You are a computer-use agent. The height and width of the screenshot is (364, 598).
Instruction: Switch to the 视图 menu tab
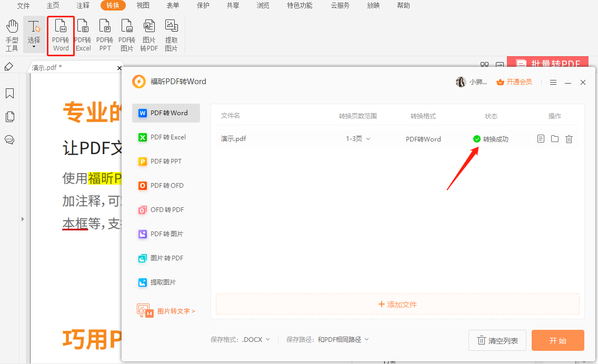coord(143,5)
